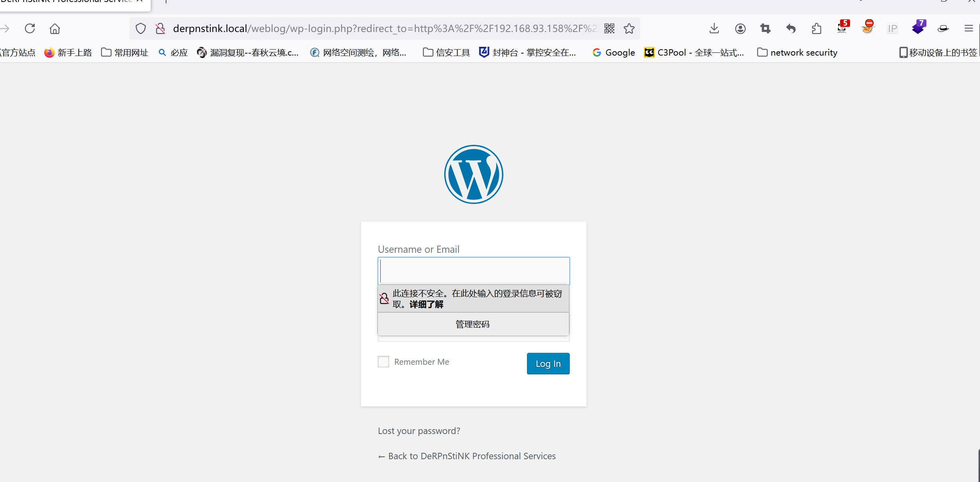
Task: Click the Log In button
Action: pos(548,364)
